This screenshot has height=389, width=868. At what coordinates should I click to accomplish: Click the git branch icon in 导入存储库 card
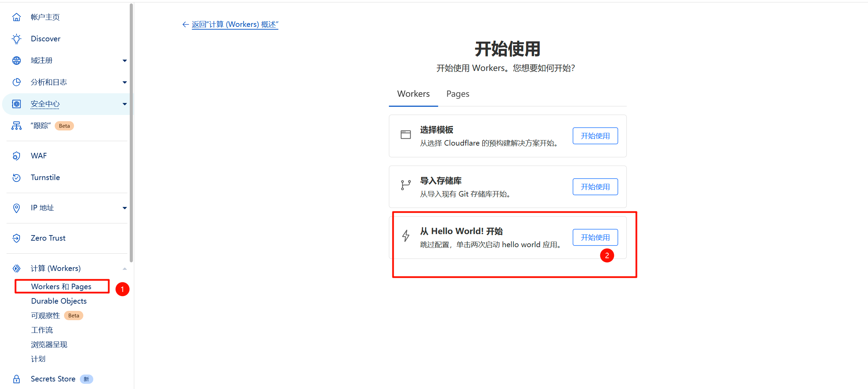click(406, 185)
